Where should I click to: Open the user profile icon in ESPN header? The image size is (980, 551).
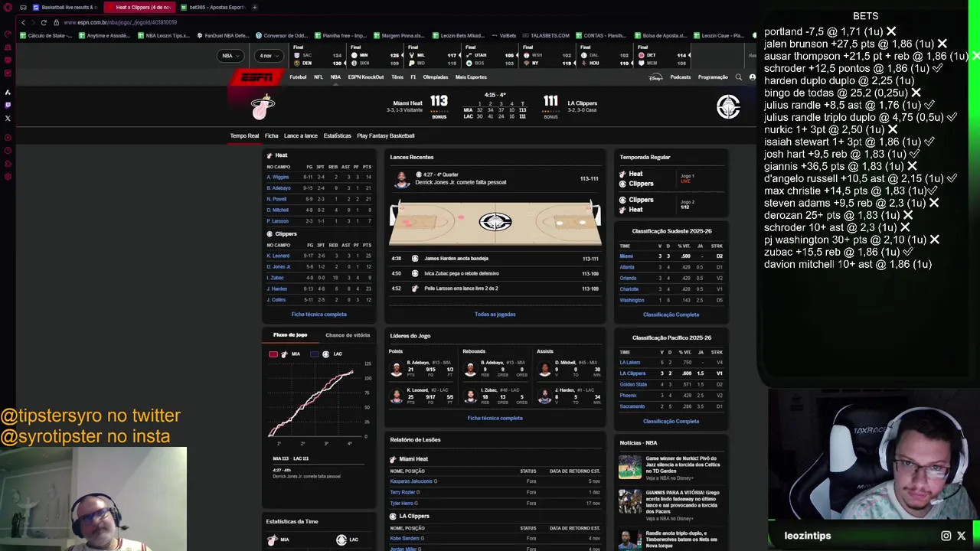pos(753,77)
